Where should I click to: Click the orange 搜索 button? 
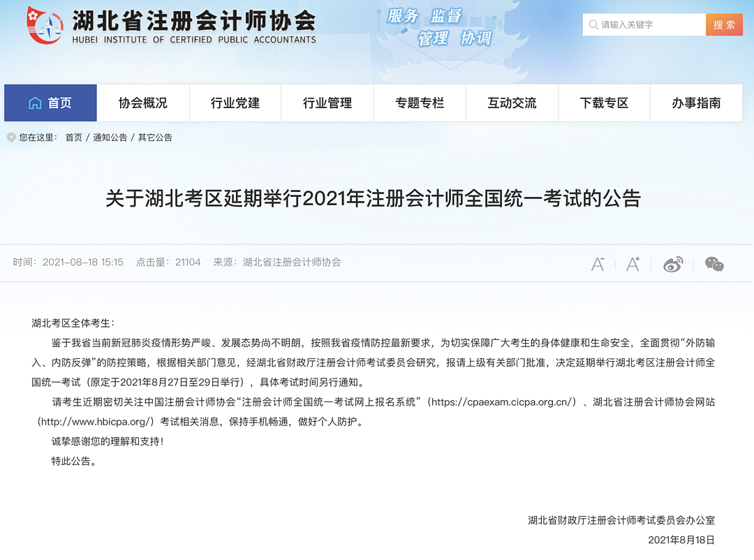coord(724,24)
